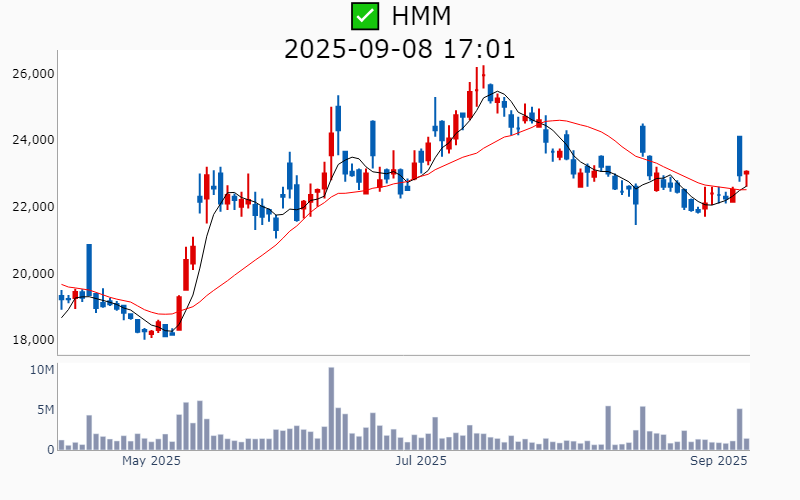This screenshot has height=500, width=800.
Task: Click the green checkmark icon beside HMM
Action: [x=365, y=16]
